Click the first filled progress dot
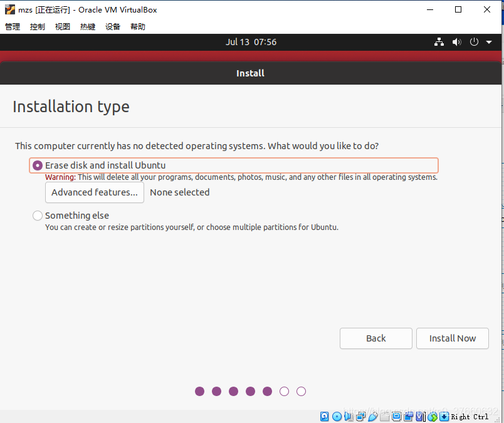504x423 pixels. pos(199,392)
